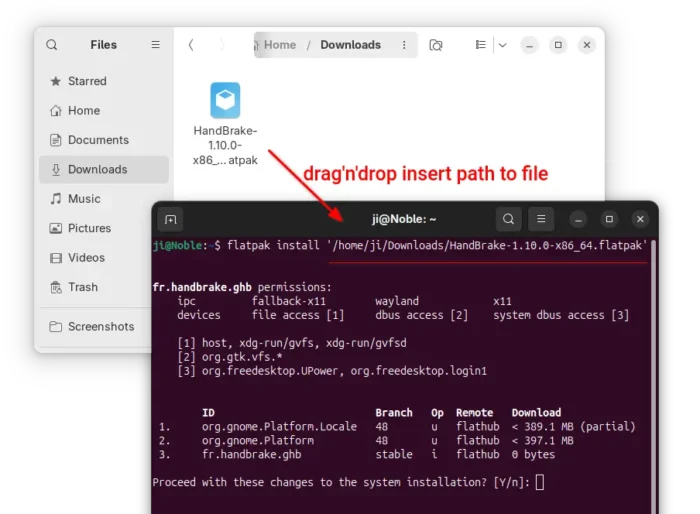Click the search everywhere folder icon
The image size is (700, 514).
[x=436, y=45]
